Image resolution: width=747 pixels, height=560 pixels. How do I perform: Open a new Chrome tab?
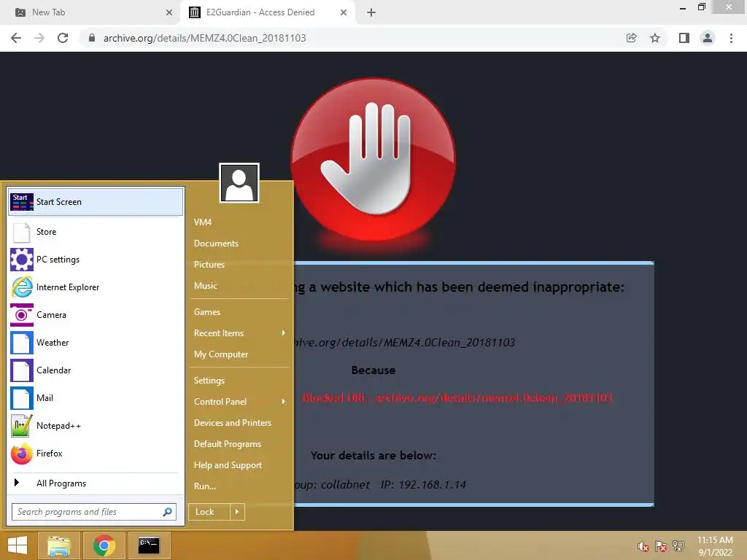coord(371,13)
